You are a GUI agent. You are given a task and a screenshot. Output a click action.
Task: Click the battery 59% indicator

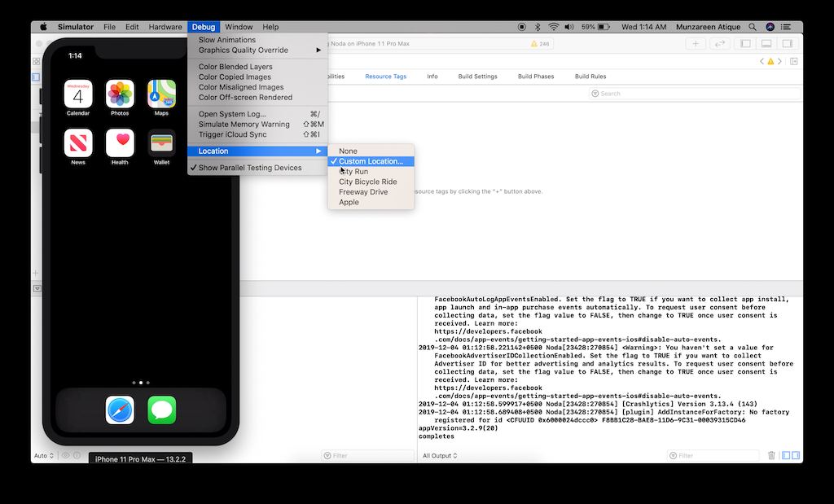point(595,27)
